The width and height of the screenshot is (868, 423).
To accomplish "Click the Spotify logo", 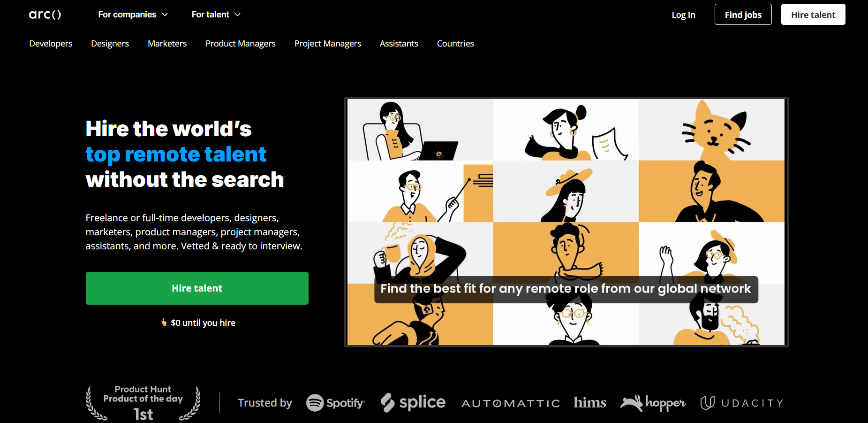I will pos(335,403).
